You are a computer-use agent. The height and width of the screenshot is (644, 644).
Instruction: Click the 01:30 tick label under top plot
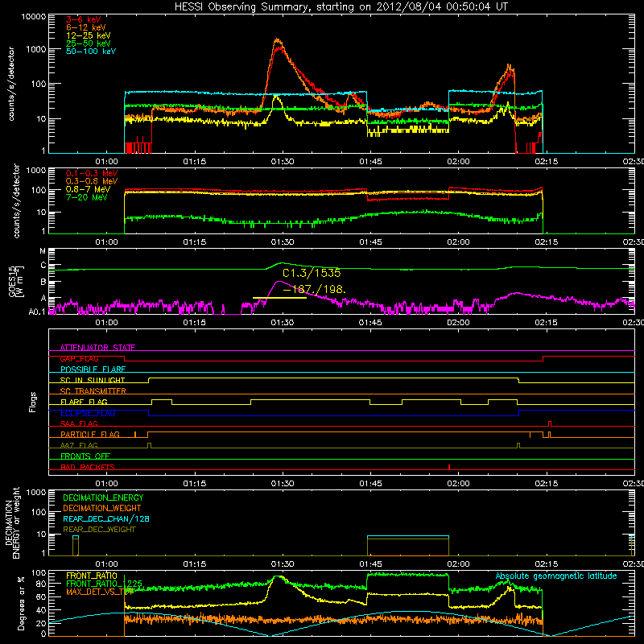pos(283,162)
